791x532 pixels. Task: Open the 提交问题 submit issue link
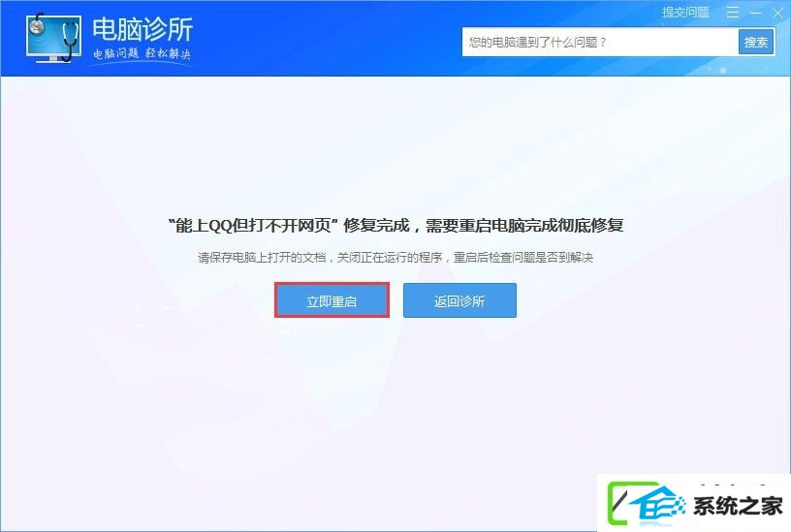tap(685, 13)
